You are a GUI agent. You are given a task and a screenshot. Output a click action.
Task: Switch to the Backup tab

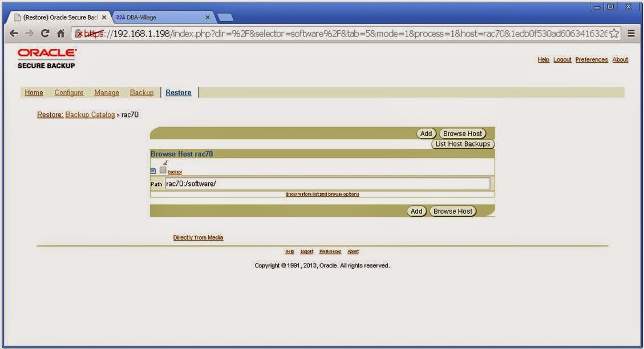(x=141, y=93)
